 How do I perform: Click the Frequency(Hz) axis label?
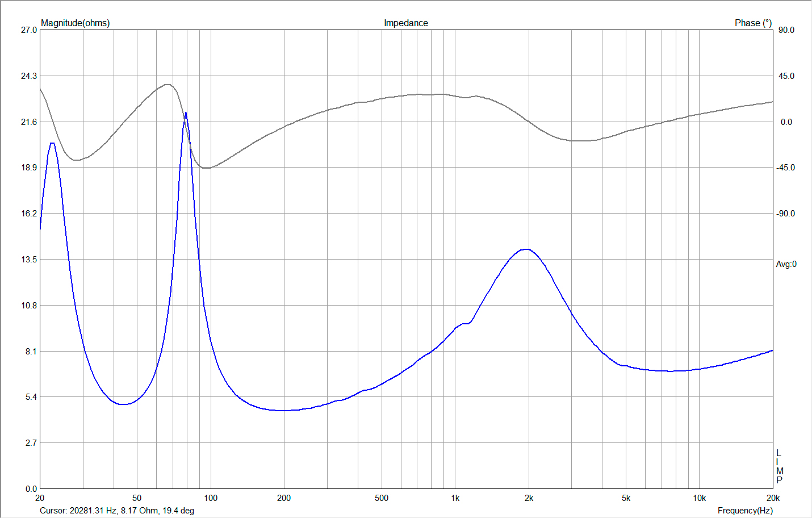(x=745, y=511)
